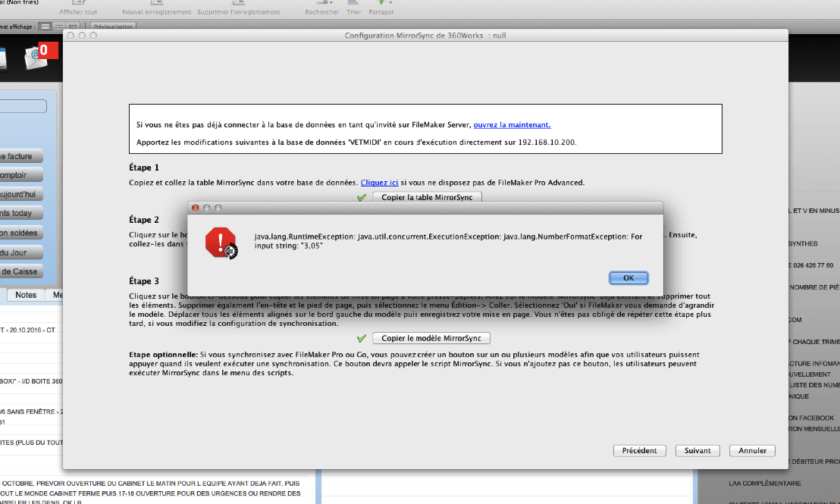
Task: Click the Annuler button
Action: 752,450
